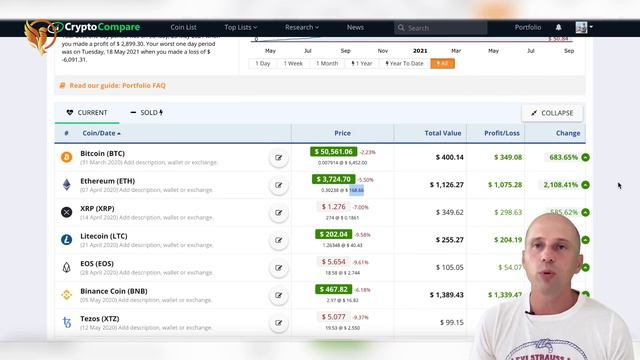Click the EOS coin icon
640x360 pixels.
tap(67, 267)
